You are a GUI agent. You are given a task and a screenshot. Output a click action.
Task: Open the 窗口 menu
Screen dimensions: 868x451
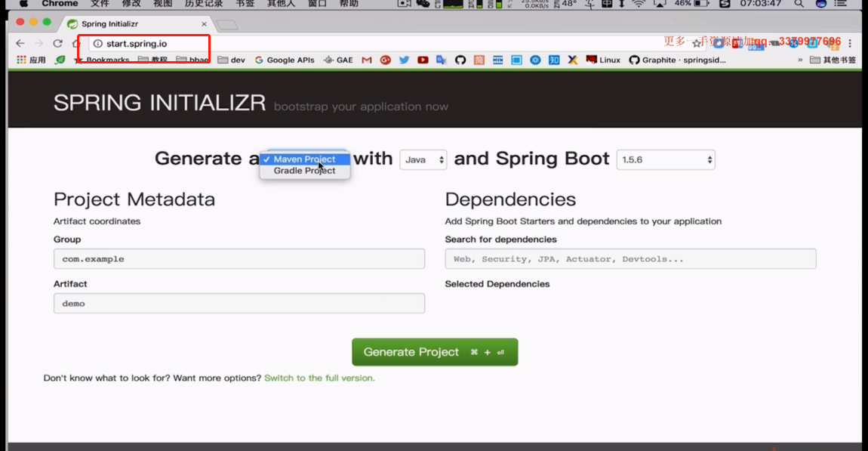click(317, 3)
